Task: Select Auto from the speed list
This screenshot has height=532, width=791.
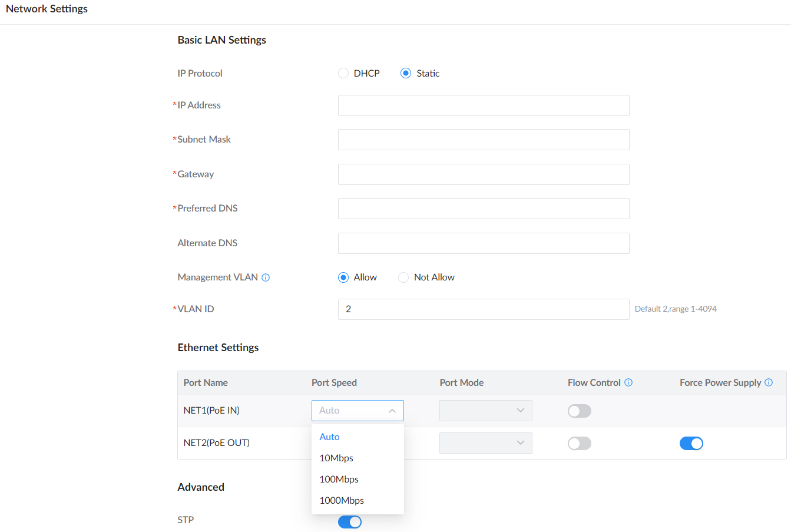Action: tap(358, 437)
